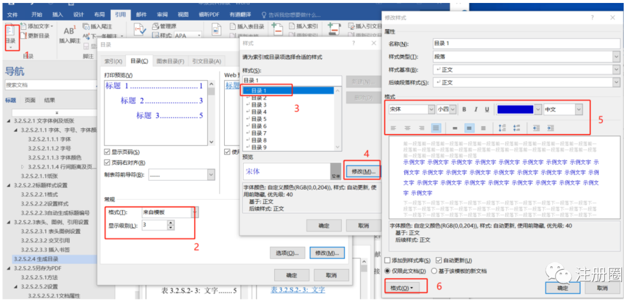The image size is (644, 303).
Task: Open the 中文 language dropdown
Action: tap(578, 110)
